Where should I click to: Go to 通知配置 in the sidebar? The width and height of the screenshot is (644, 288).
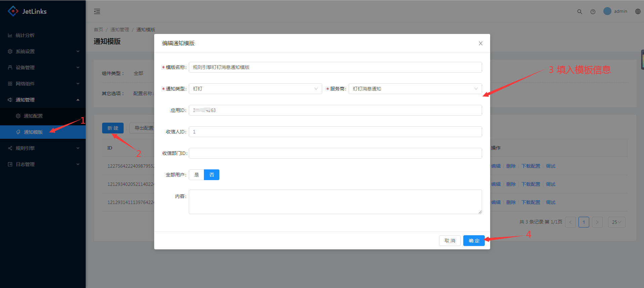pyautogui.click(x=33, y=116)
